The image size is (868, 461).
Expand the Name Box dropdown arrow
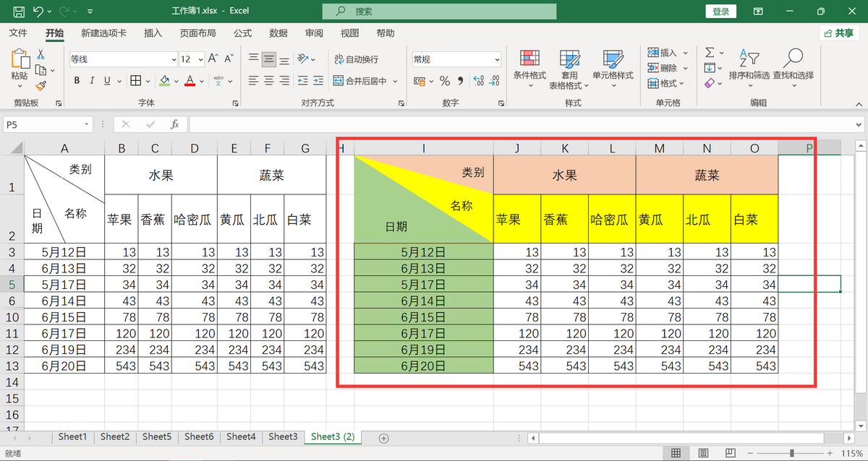(88, 125)
